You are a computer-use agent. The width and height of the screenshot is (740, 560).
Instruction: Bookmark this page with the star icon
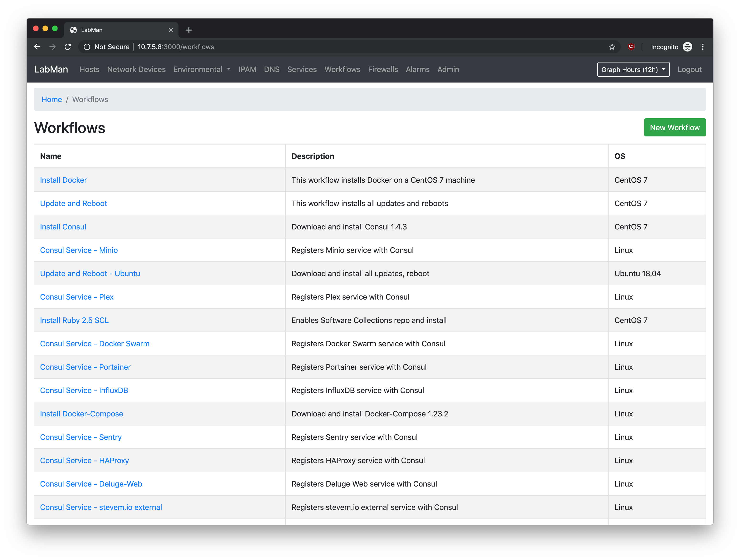(612, 47)
